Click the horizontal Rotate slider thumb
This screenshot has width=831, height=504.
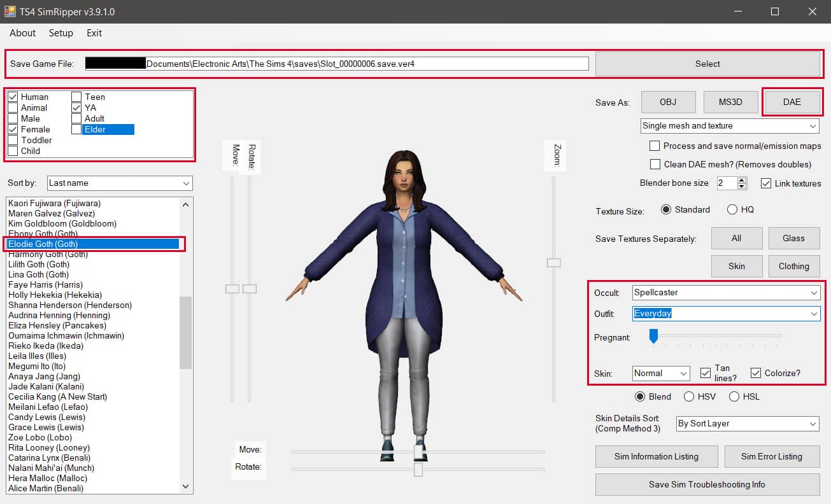[418, 469]
